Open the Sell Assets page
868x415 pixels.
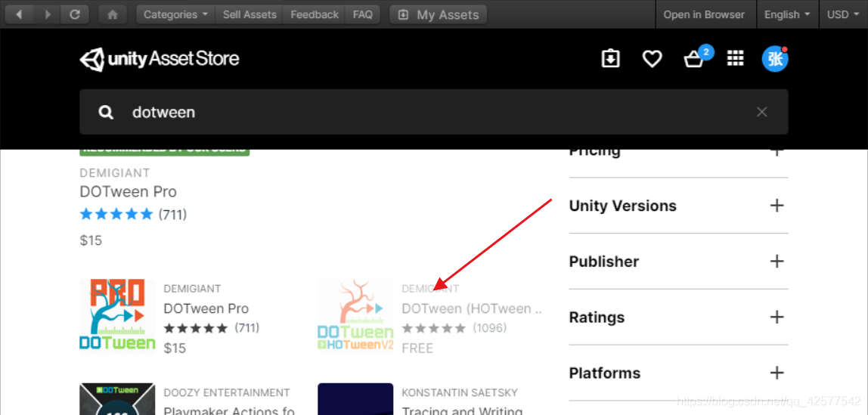[250, 15]
